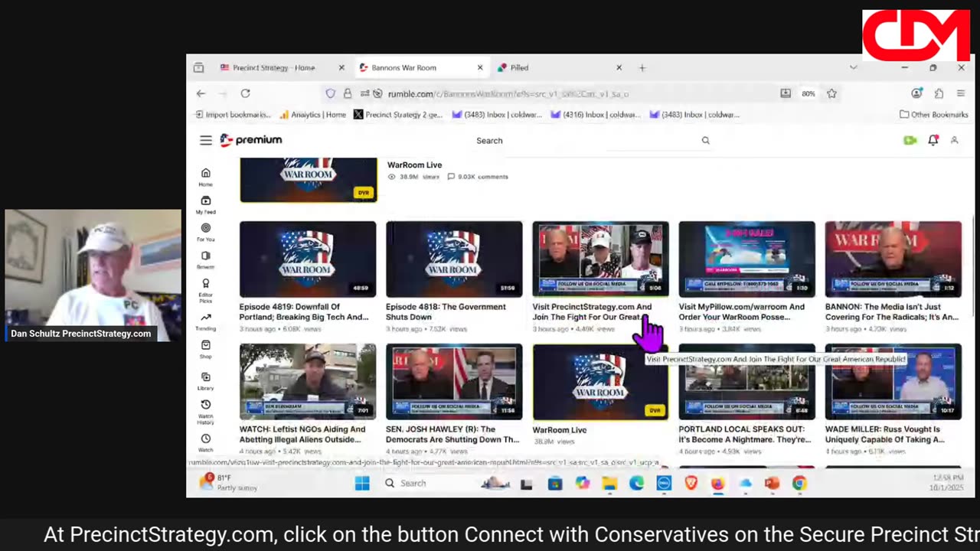Click the 80% zoom level indicator

click(808, 93)
